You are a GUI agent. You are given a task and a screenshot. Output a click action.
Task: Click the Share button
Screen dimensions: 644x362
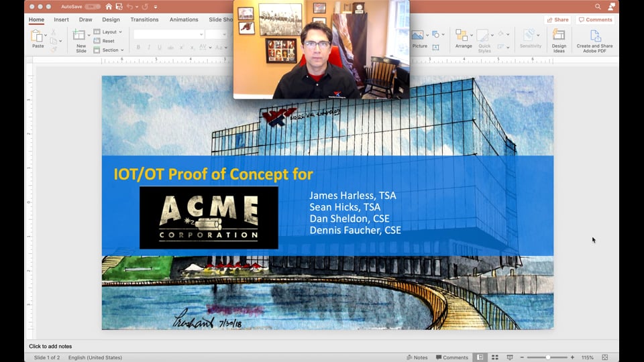557,19
